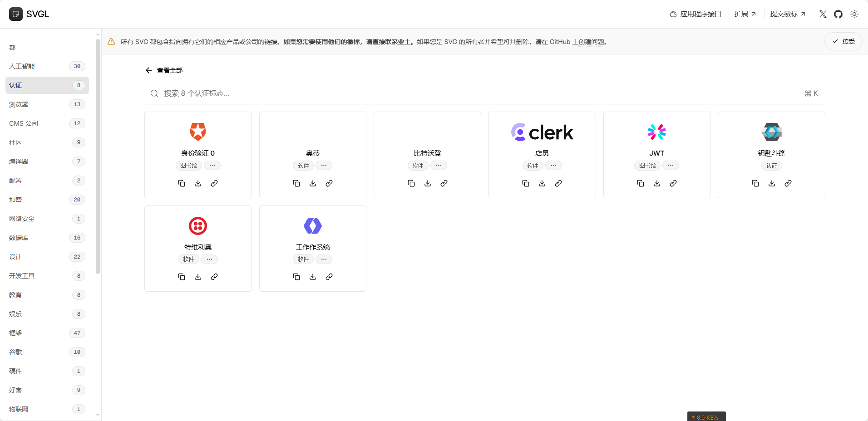The height and width of the screenshot is (421, 868).
Task: Open the X (Twitter) profile icon
Action: (x=823, y=14)
